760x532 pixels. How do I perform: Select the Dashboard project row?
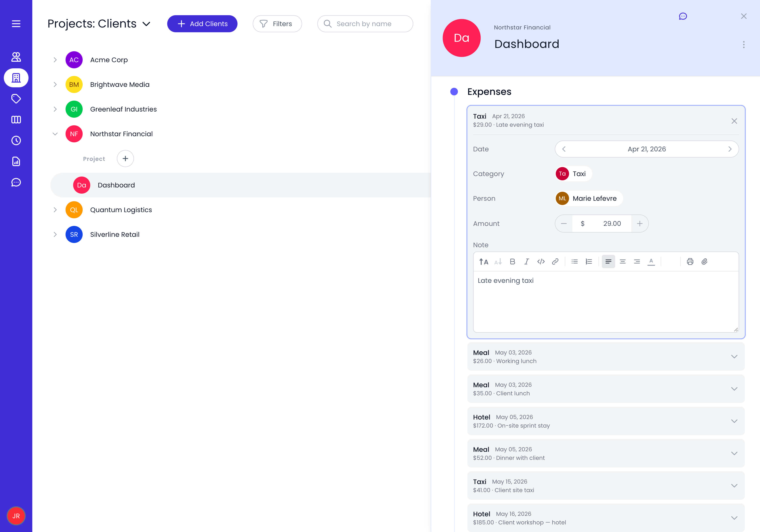tap(241, 185)
